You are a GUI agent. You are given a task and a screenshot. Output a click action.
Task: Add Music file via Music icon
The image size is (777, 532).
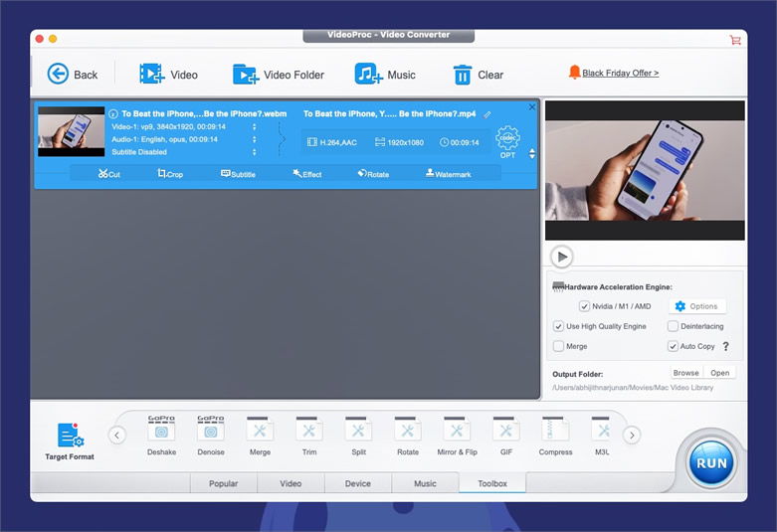coord(368,74)
